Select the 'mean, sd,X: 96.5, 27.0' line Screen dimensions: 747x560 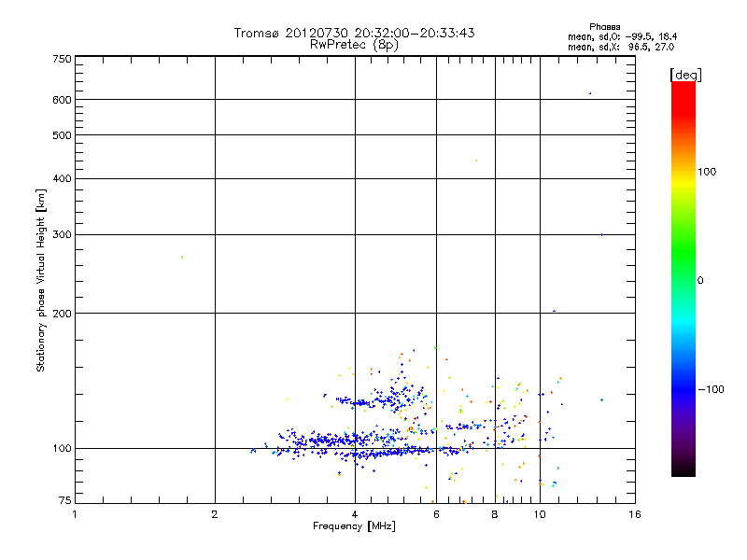[x=621, y=47]
